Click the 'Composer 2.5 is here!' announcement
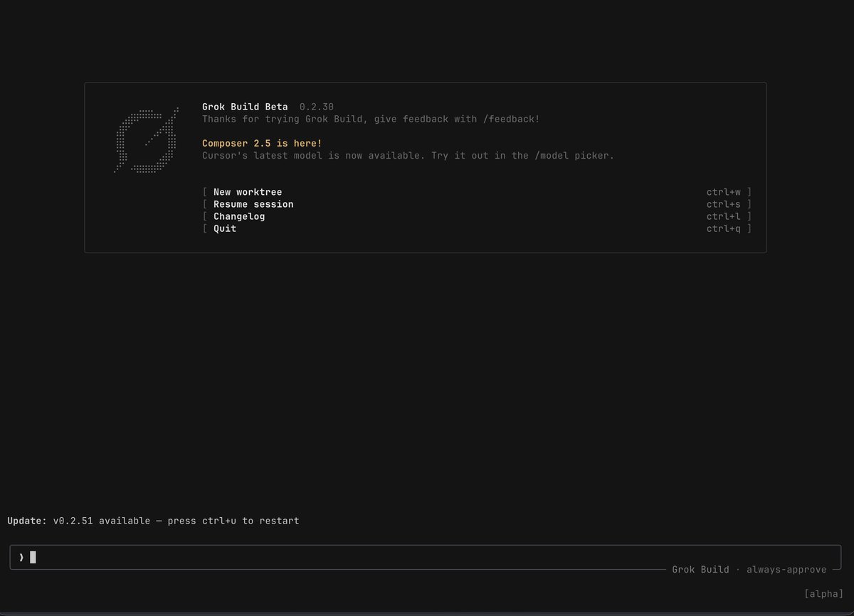This screenshot has height=616, width=854. [x=262, y=144]
